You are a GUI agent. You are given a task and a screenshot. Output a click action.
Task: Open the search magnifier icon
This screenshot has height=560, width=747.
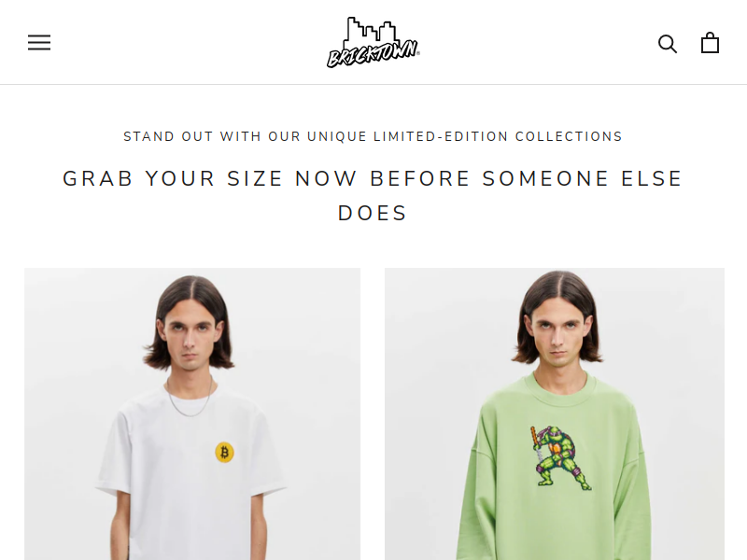point(668,43)
